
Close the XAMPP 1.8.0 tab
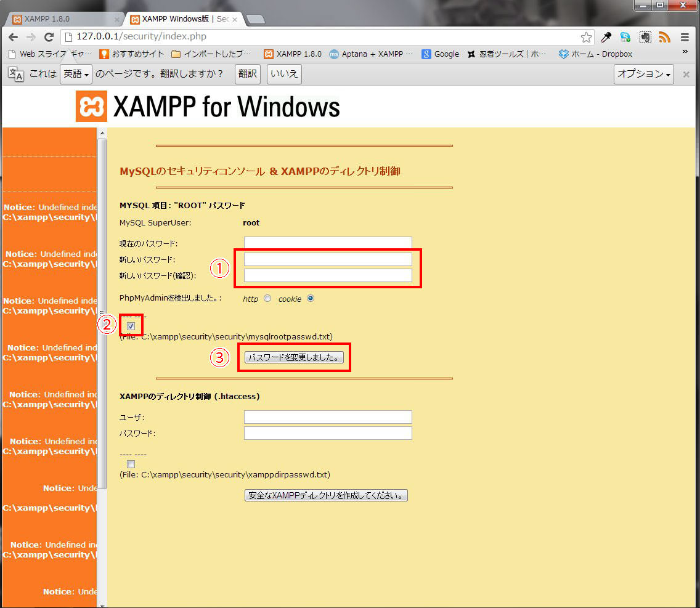point(116,20)
